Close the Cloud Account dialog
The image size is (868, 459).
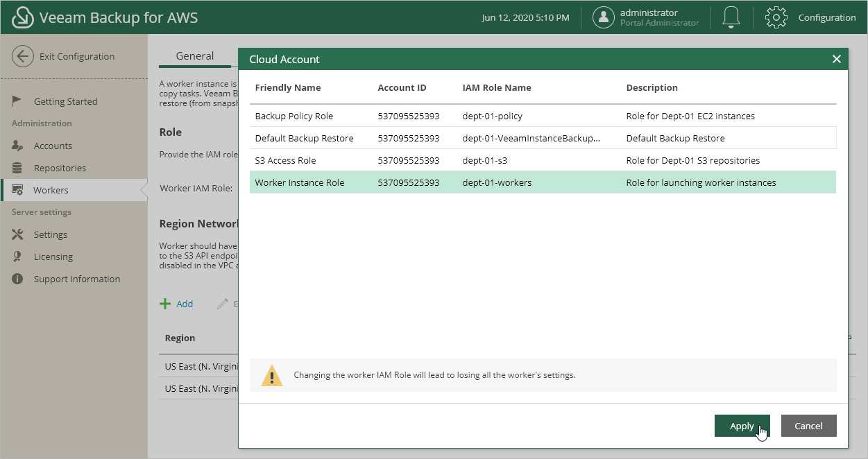tap(837, 59)
